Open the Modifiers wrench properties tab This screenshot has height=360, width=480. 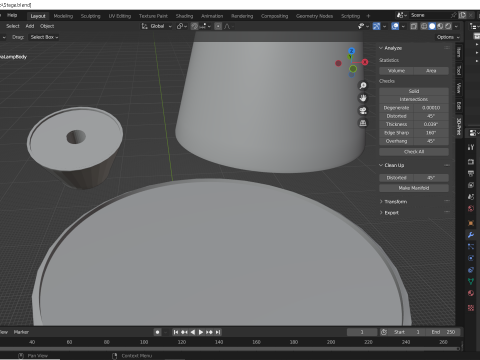(x=471, y=235)
